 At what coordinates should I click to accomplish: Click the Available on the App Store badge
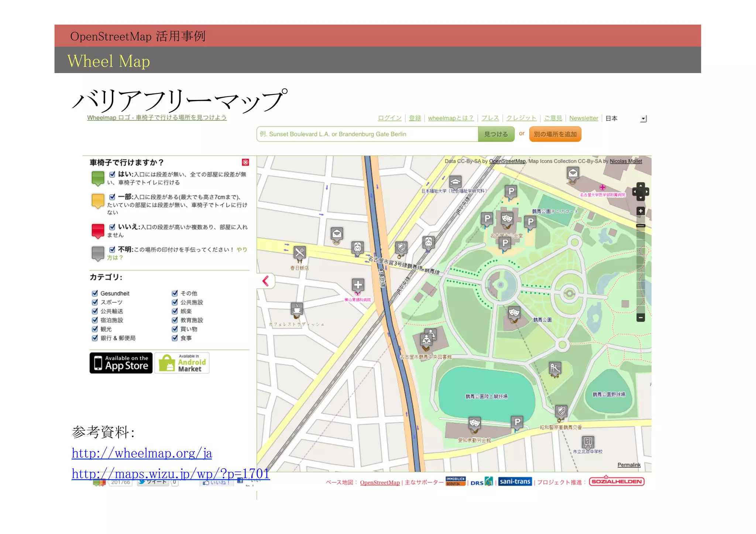click(121, 363)
